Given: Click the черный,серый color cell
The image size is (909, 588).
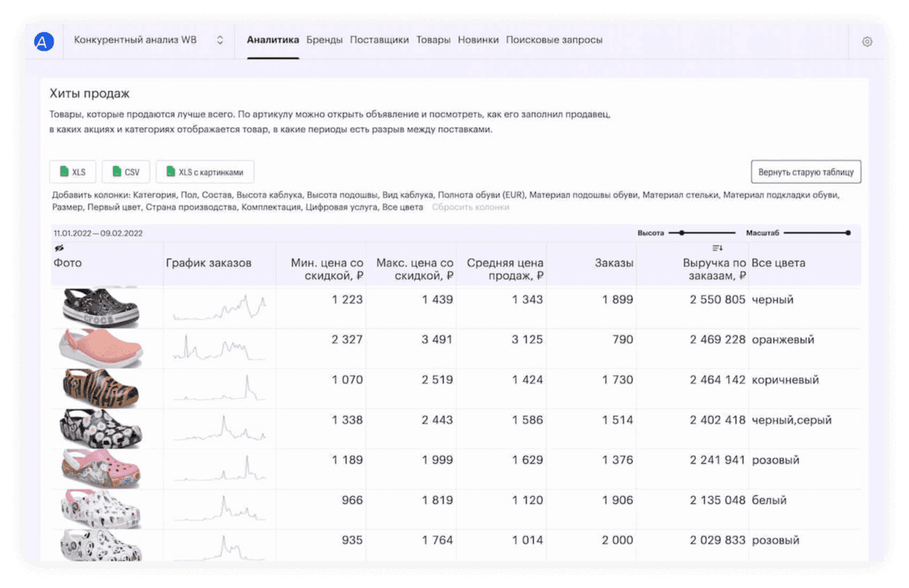Looking at the screenshot, I should [792, 420].
